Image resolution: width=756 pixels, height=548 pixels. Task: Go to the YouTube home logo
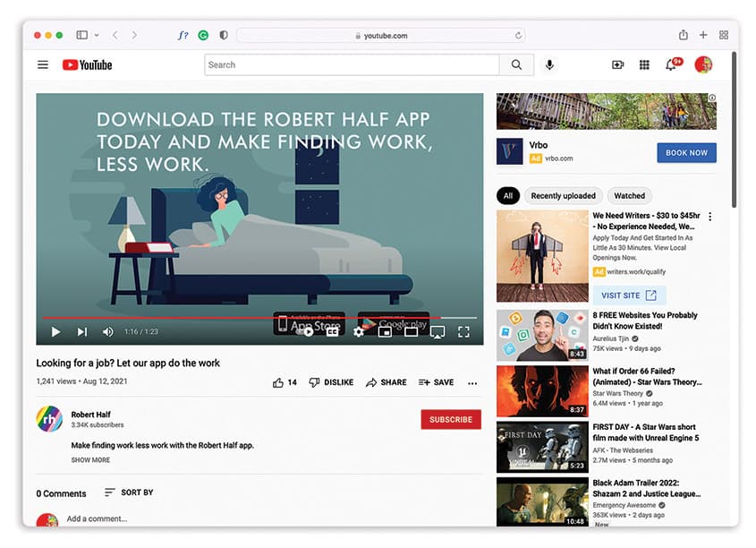pos(88,64)
